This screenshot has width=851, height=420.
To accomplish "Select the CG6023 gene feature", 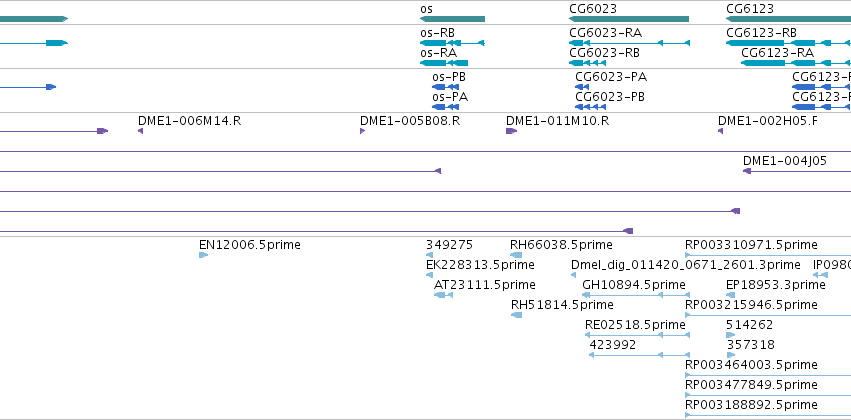I will pos(629,19).
